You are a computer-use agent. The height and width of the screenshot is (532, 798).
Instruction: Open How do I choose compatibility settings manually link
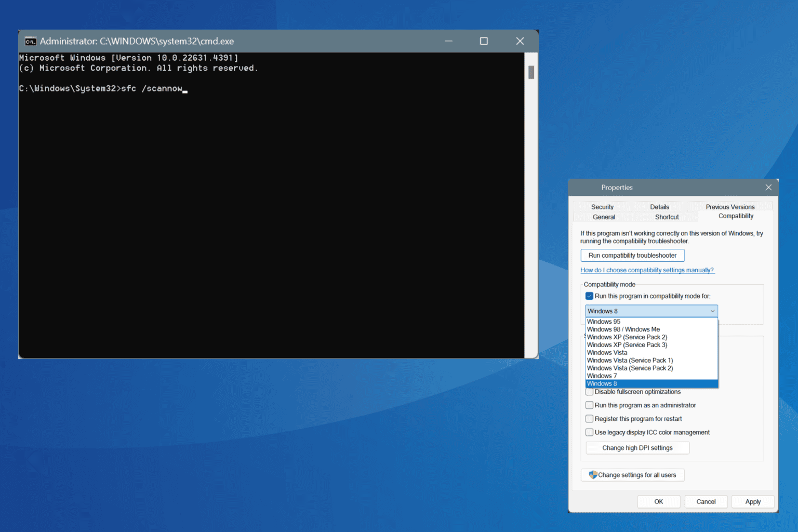[647, 270]
